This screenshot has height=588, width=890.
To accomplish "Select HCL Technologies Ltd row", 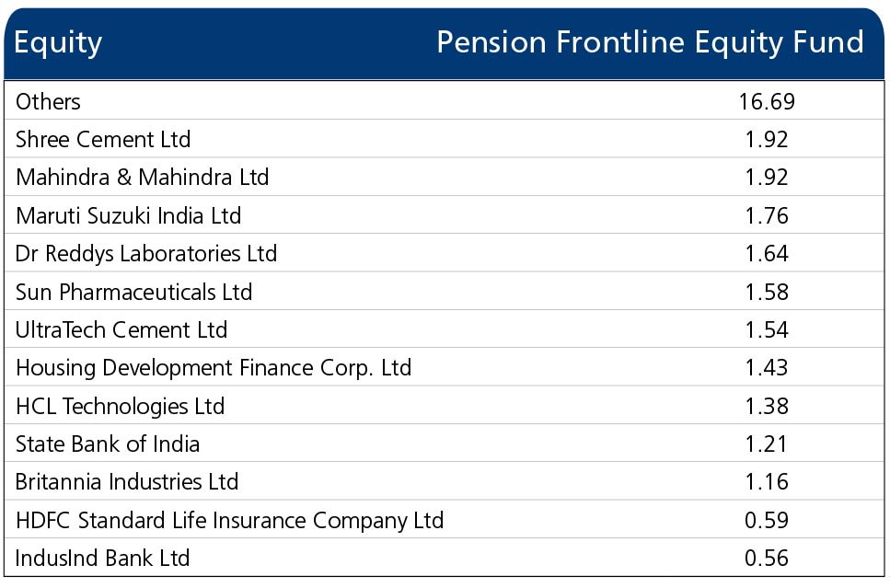I will tap(444, 406).
